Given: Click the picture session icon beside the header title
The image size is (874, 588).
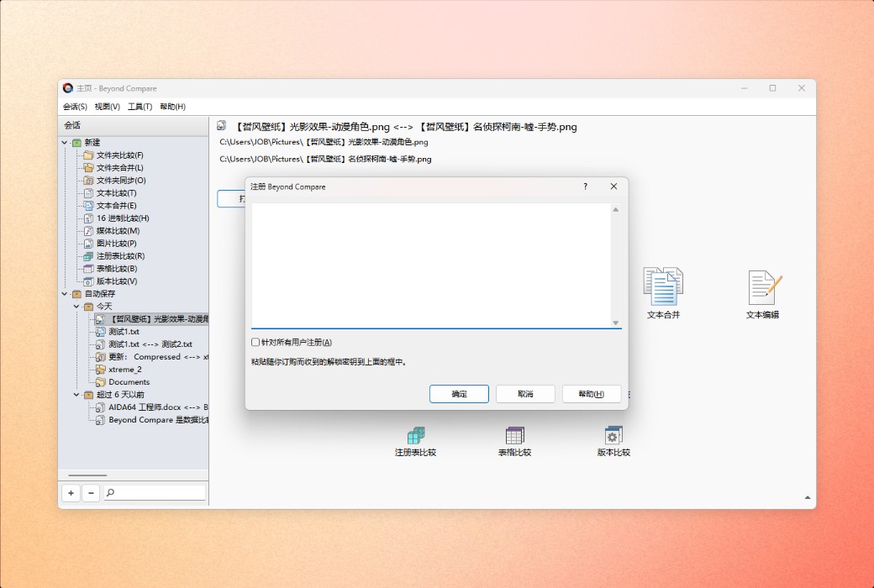Looking at the screenshot, I should click(222, 126).
